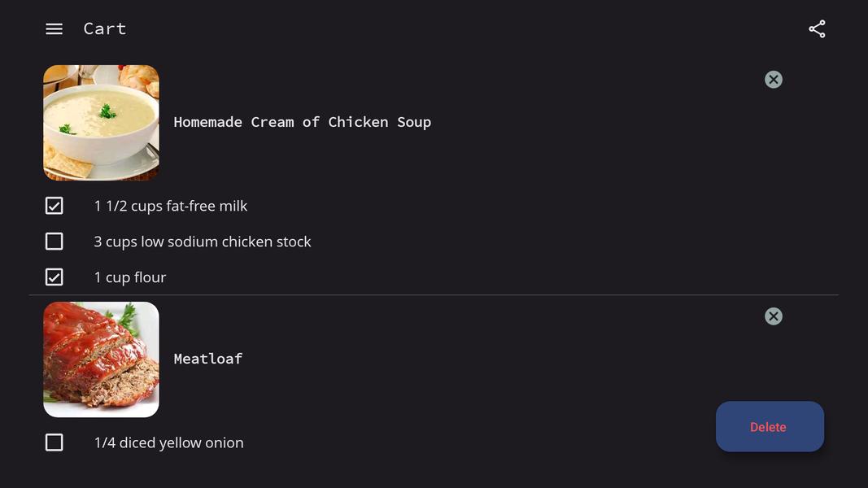Select the '3 cups low sodium chicken stock' label
This screenshot has width=868, height=488.
202,242
